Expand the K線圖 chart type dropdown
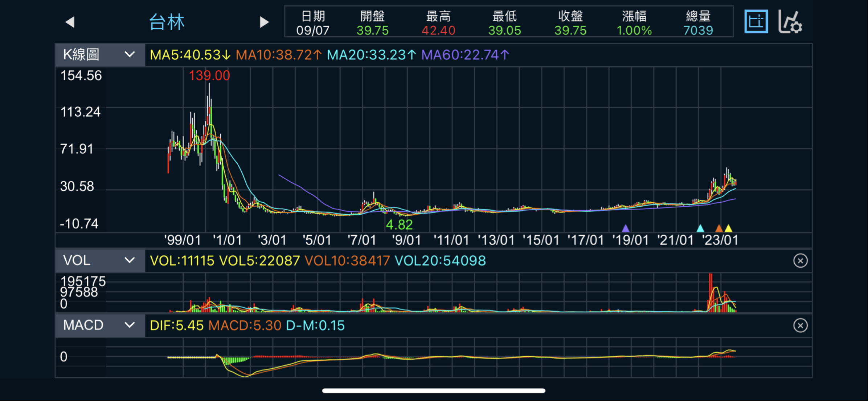The height and width of the screenshot is (401, 868). [100, 55]
